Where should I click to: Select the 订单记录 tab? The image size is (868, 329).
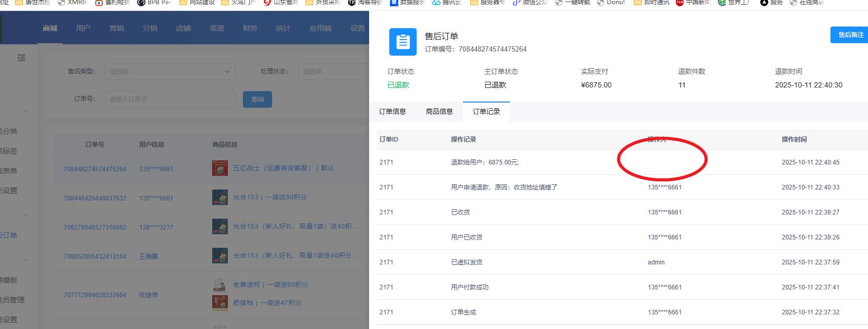(x=486, y=111)
